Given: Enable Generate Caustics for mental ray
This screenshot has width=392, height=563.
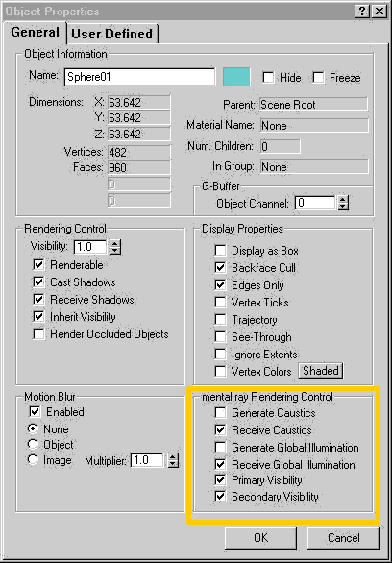Looking at the screenshot, I should 220,413.
